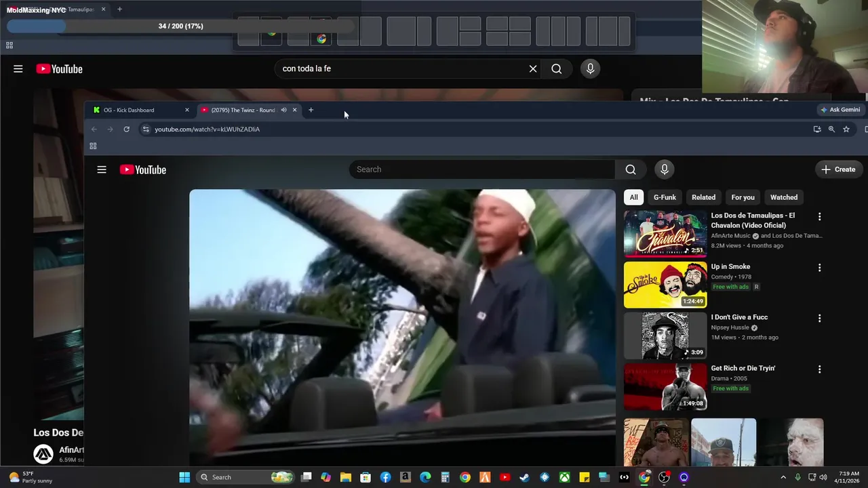Viewport: 868px width, 488px height.
Task: Click search button in background YouTube window
Action: pyautogui.click(x=557, y=68)
